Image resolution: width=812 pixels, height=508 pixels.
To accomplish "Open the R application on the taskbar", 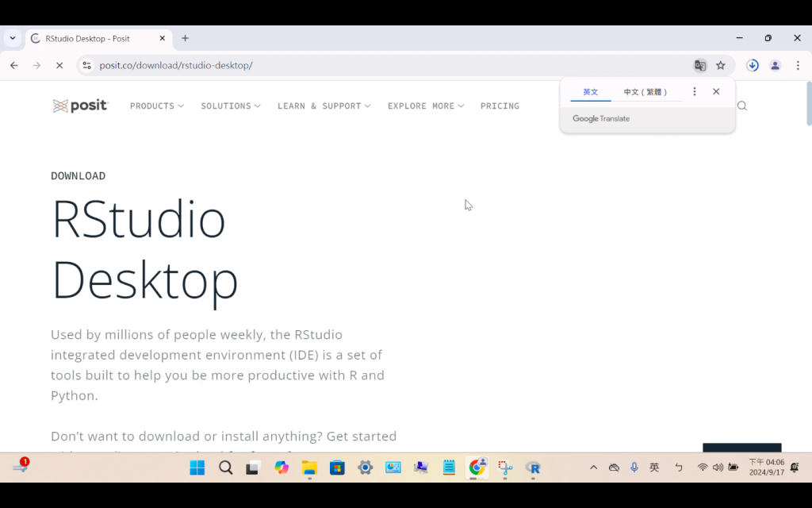I will click(x=533, y=468).
